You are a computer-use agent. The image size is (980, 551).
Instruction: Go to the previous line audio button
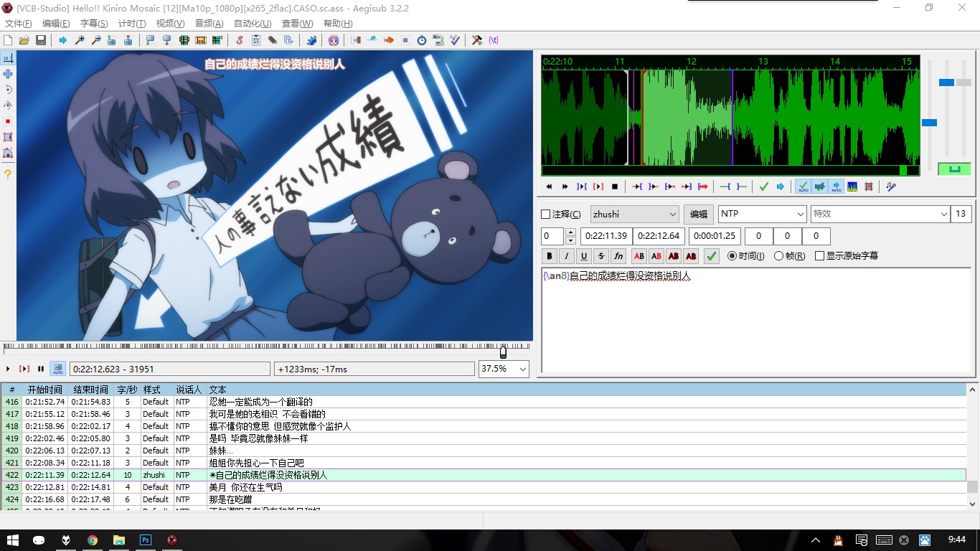(x=549, y=187)
